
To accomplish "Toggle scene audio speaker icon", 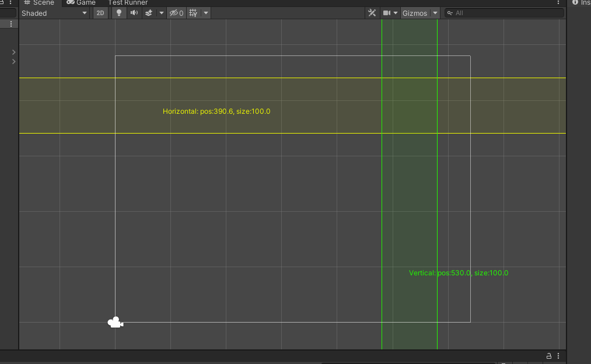I will 134,13.
